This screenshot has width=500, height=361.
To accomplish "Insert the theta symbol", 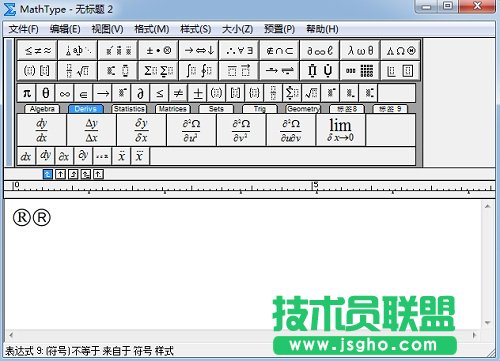I will (x=46, y=93).
